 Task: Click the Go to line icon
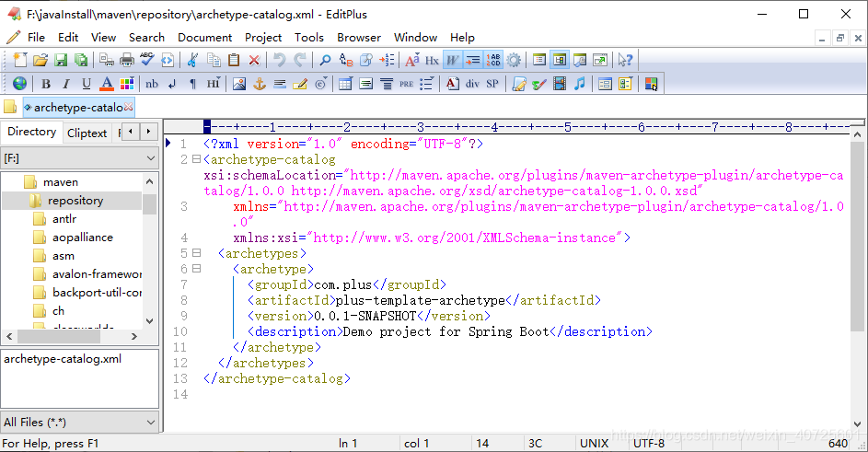(x=387, y=60)
